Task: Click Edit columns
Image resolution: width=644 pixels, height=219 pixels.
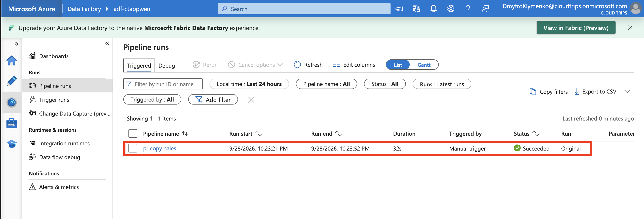Action: (x=354, y=65)
